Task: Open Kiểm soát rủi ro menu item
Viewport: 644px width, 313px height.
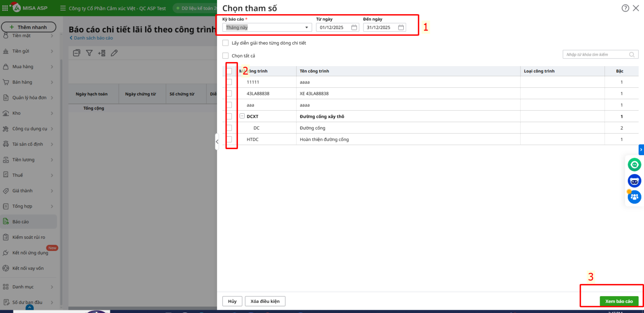Action: coord(29,237)
